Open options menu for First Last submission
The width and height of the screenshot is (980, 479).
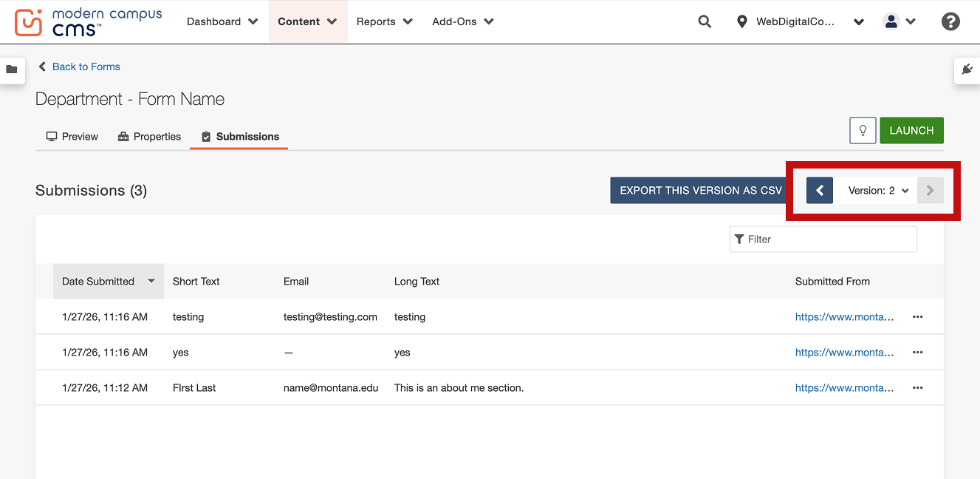tap(917, 388)
